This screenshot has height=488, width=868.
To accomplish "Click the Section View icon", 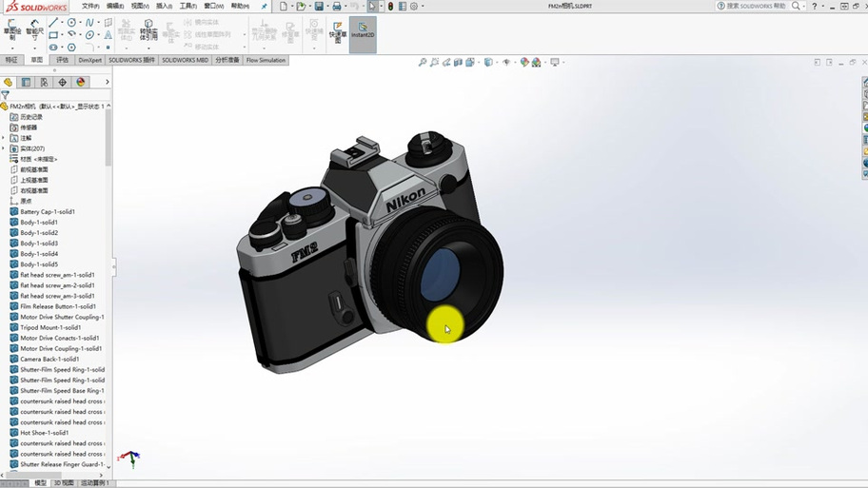I will [x=459, y=63].
